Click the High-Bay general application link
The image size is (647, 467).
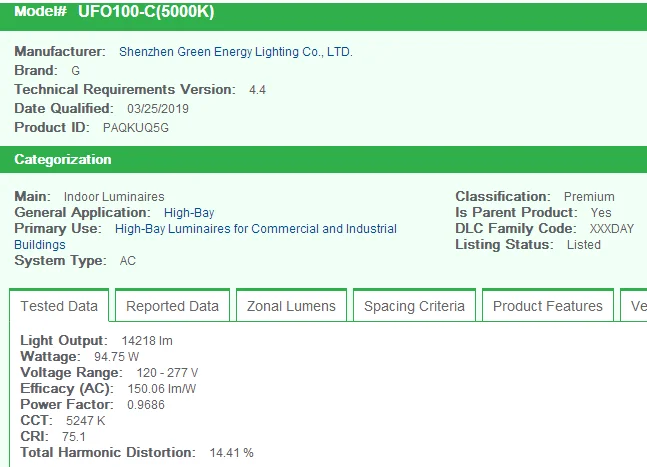coord(189,213)
